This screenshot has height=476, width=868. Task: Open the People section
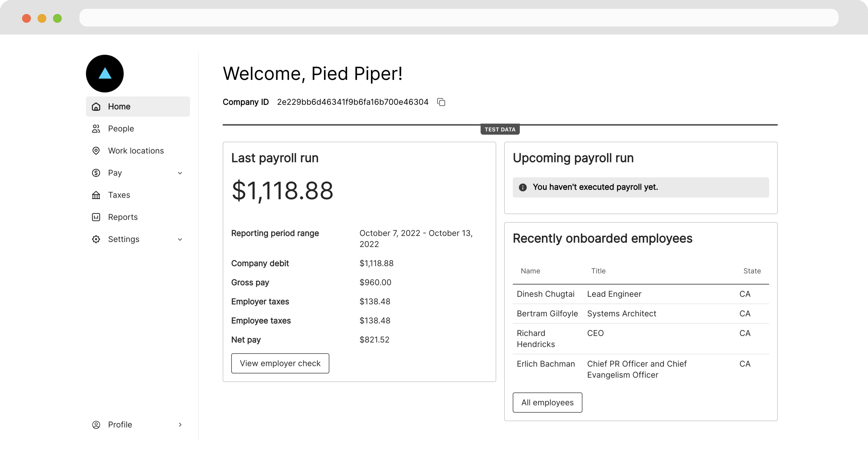[x=138, y=129]
